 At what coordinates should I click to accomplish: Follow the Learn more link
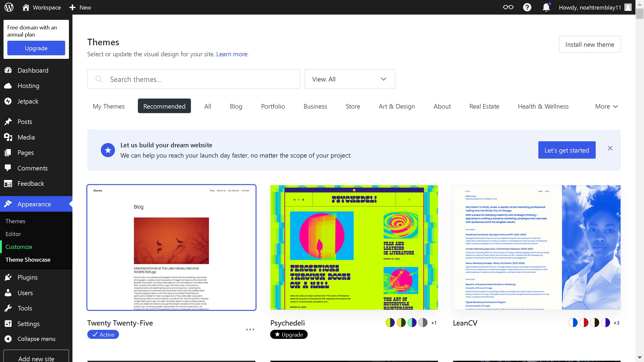(x=232, y=54)
